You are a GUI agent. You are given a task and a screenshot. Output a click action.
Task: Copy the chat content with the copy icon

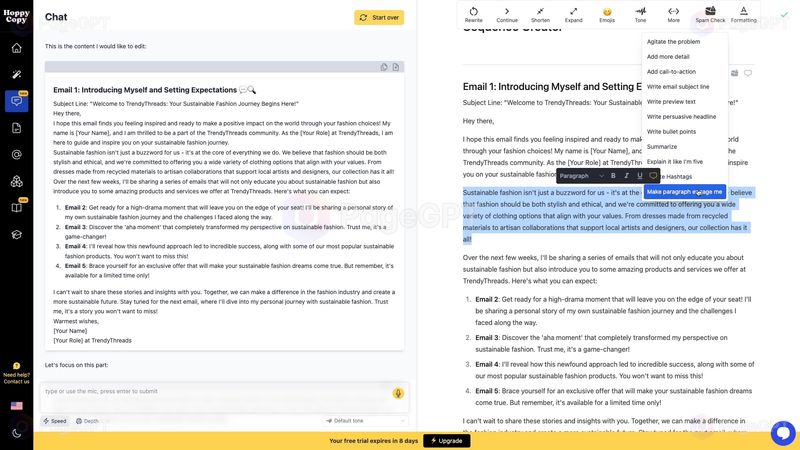384,67
